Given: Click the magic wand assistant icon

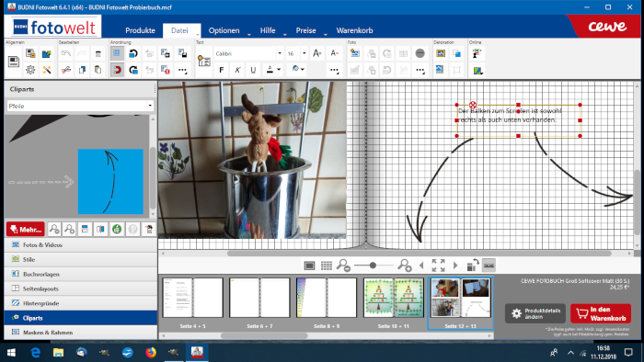Looking at the screenshot, I should [47, 70].
